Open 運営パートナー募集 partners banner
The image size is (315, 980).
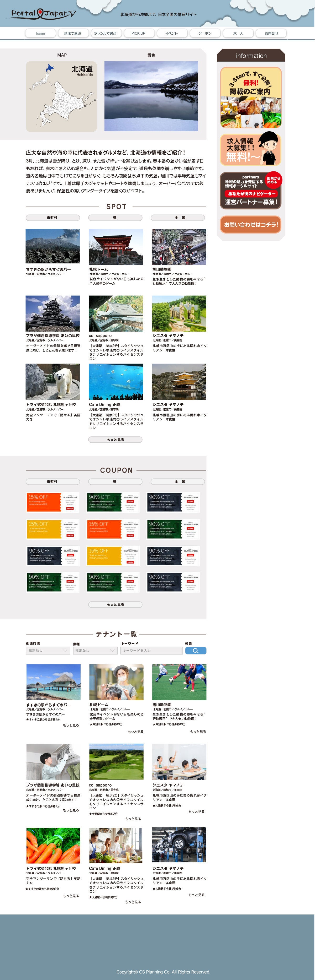(x=251, y=191)
